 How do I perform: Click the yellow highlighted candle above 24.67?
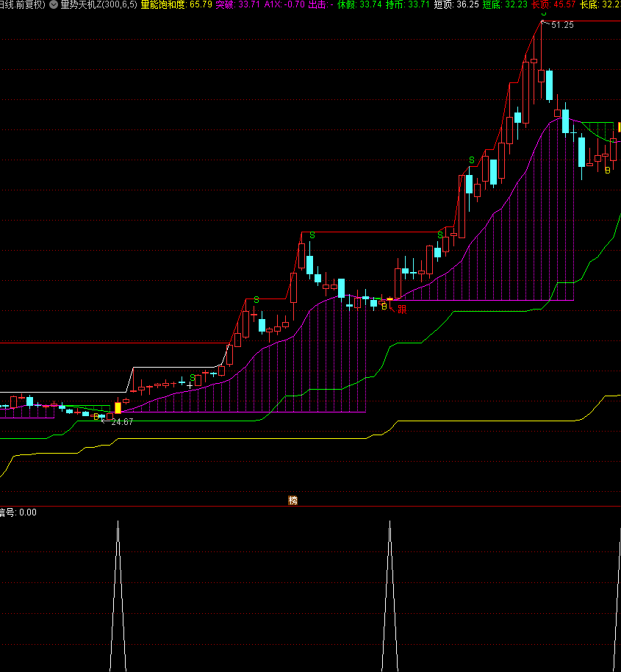pyautogui.click(x=118, y=407)
